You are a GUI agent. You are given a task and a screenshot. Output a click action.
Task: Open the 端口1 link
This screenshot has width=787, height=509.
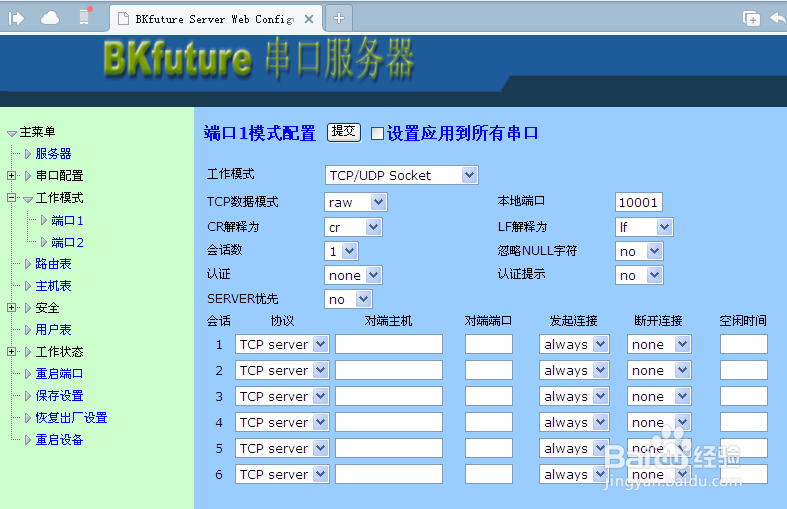tap(67, 220)
